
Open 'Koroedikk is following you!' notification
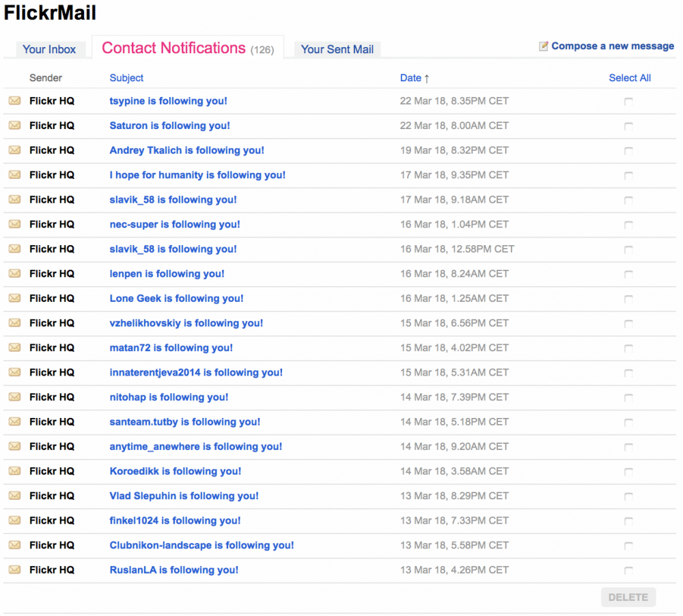point(175,471)
